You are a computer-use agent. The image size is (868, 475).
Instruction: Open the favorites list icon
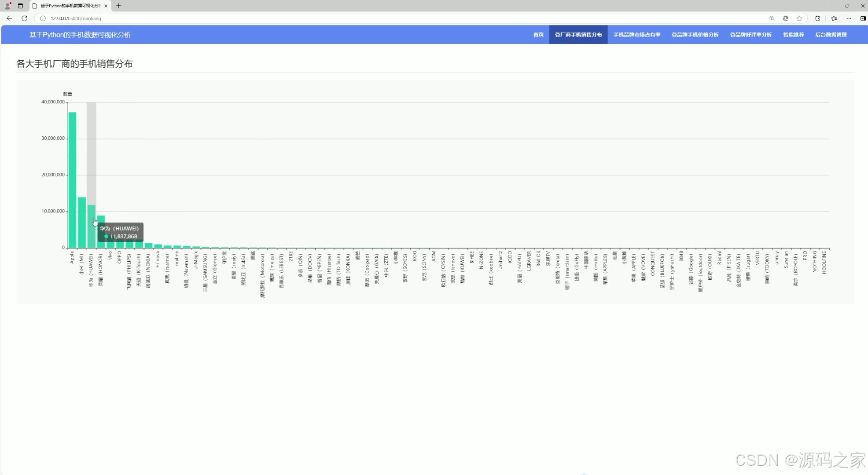pyautogui.click(x=834, y=18)
